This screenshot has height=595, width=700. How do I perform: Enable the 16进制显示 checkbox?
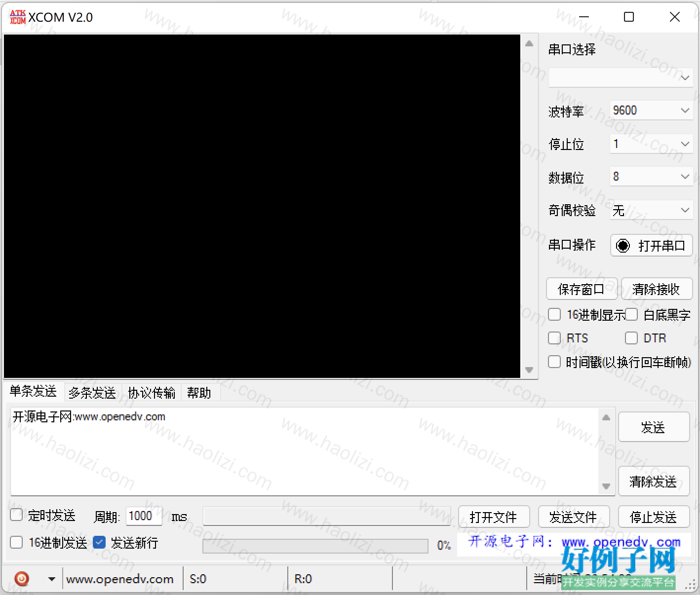[554, 314]
